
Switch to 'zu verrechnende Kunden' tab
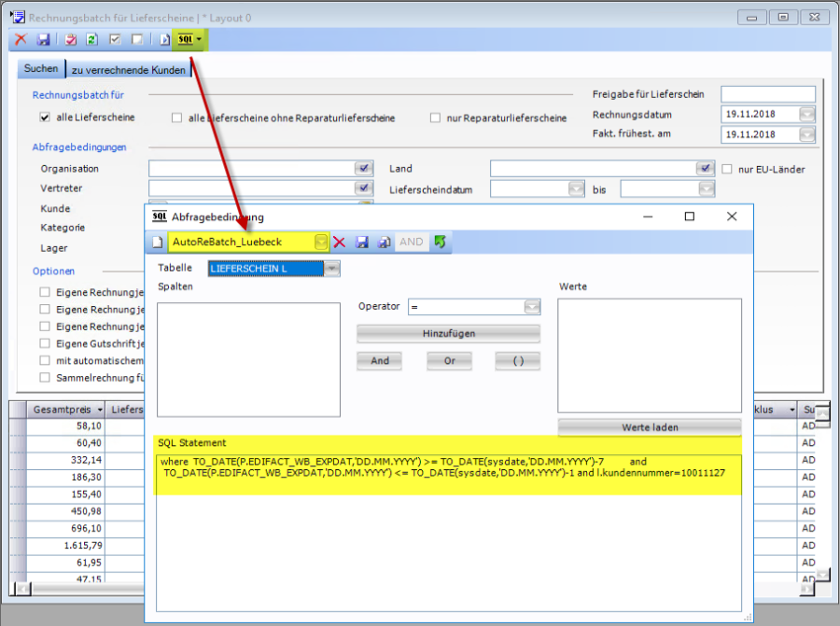coord(128,70)
